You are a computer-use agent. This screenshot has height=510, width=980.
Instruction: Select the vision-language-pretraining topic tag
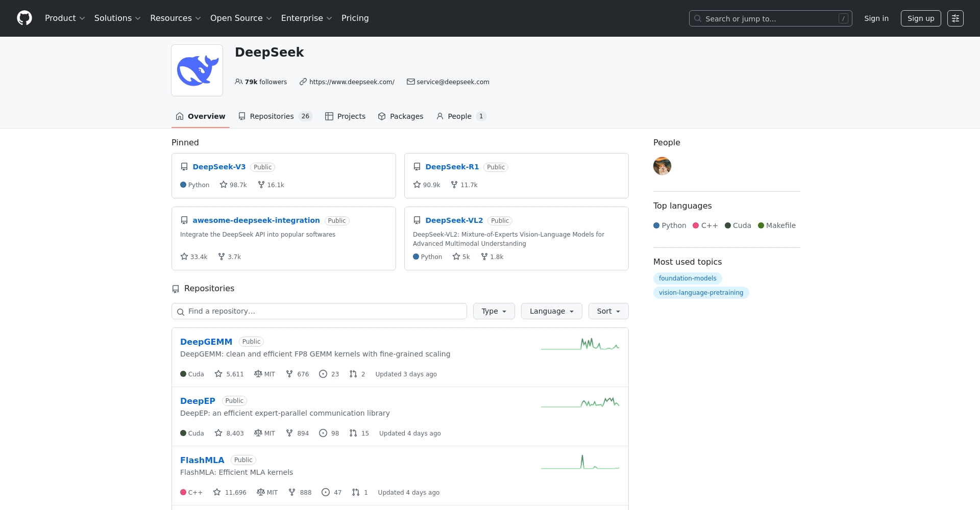point(701,293)
